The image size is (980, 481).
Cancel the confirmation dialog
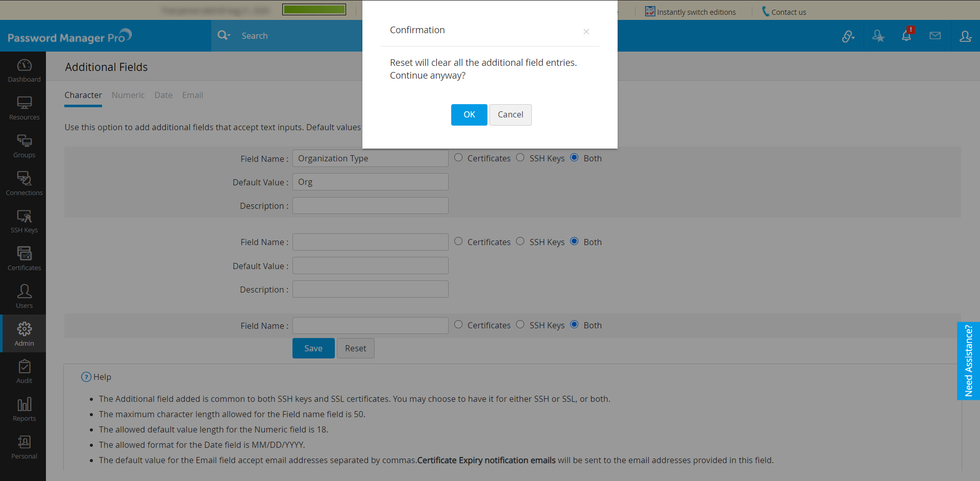[510, 115]
